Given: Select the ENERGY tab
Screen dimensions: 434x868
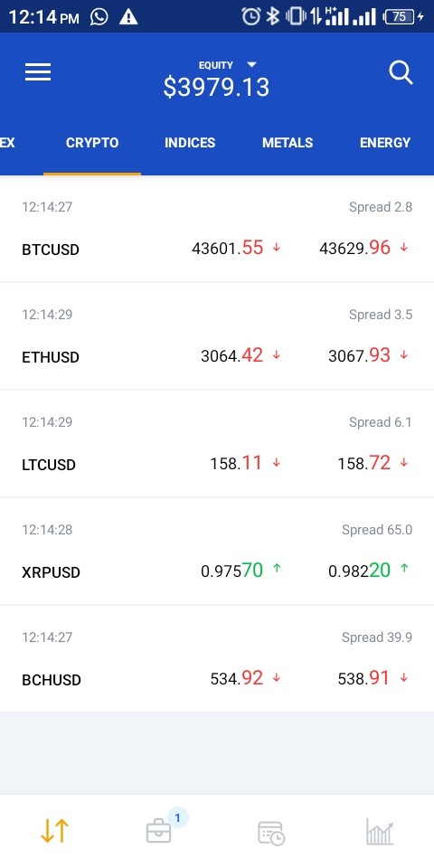Looking at the screenshot, I should click(x=385, y=143).
